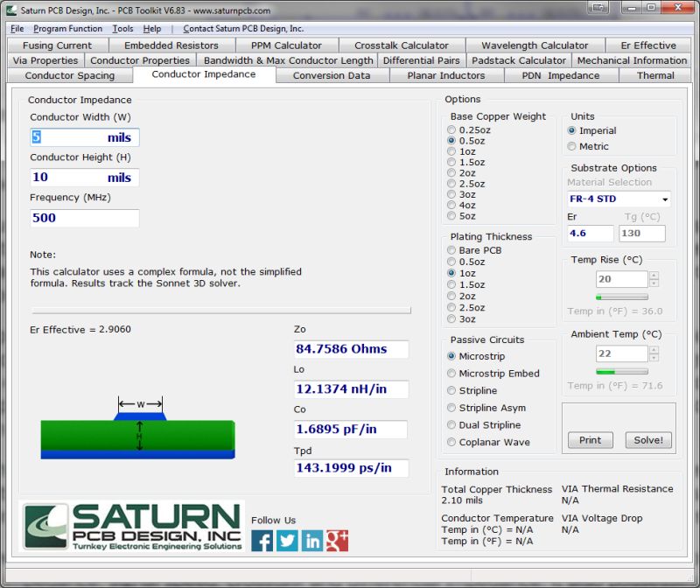This screenshot has height=588, width=700.
Task: Click the Saturn PCB Design logo
Action: [x=132, y=526]
